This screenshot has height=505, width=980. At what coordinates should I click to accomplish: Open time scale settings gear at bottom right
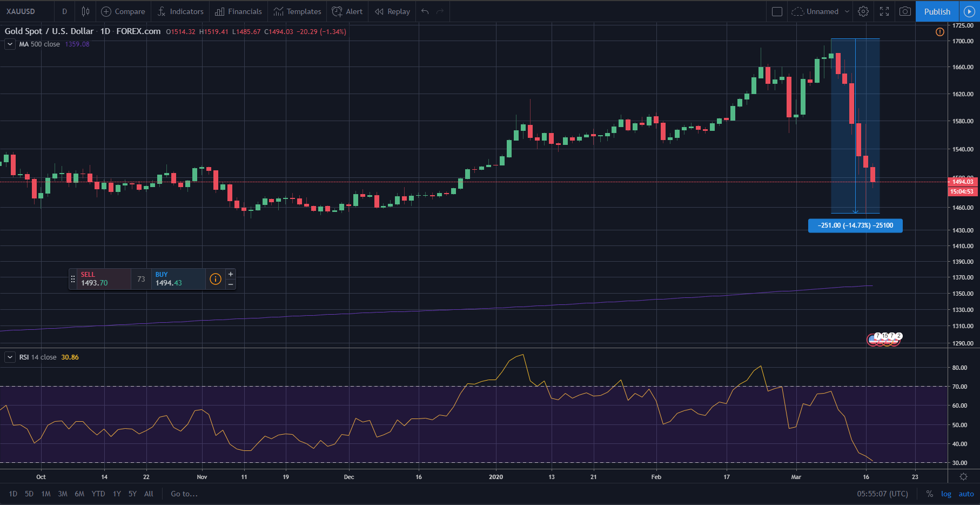tap(963, 477)
